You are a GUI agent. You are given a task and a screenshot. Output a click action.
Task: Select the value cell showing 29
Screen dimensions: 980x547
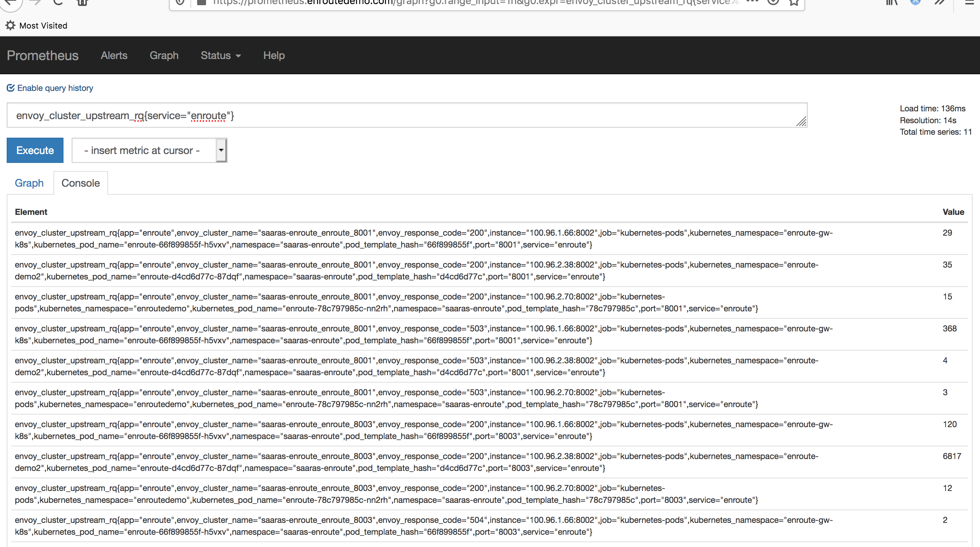[947, 233]
